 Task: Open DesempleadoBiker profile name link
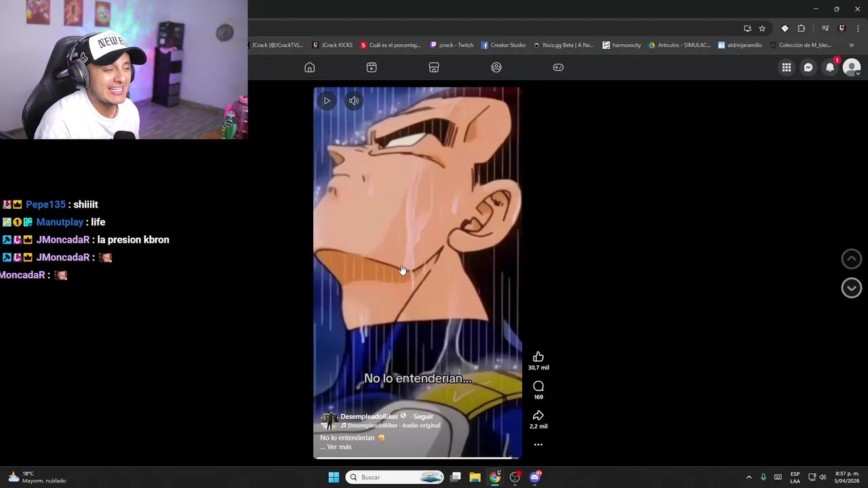[x=369, y=416]
